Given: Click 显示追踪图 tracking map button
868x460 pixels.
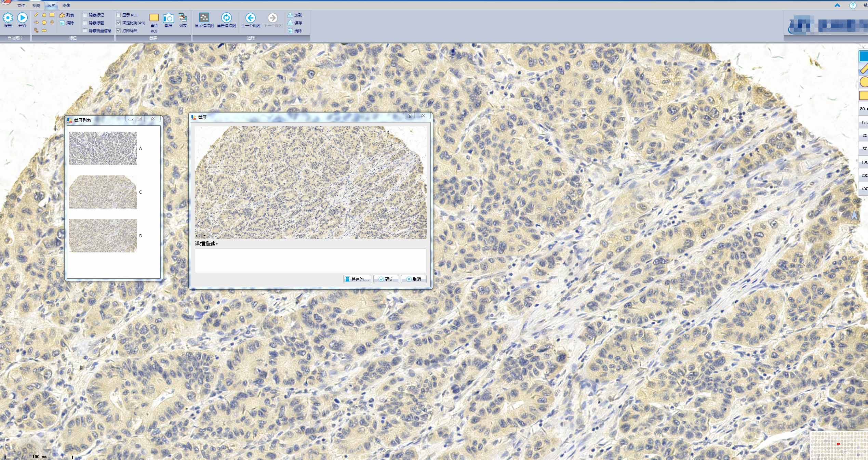Looking at the screenshot, I should click(x=204, y=21).
